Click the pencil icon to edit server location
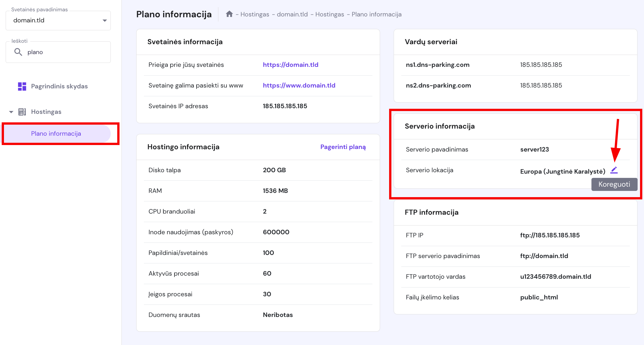644x345 pixels. click(613, 170)
